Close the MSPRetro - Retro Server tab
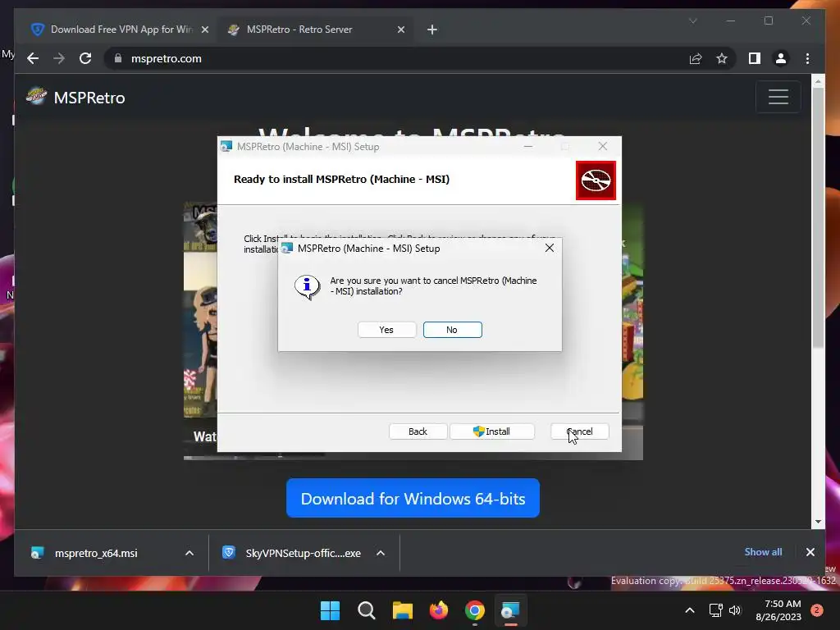Image resolution: width=840 pixels, height=630 pixels. tap(400, 30)
